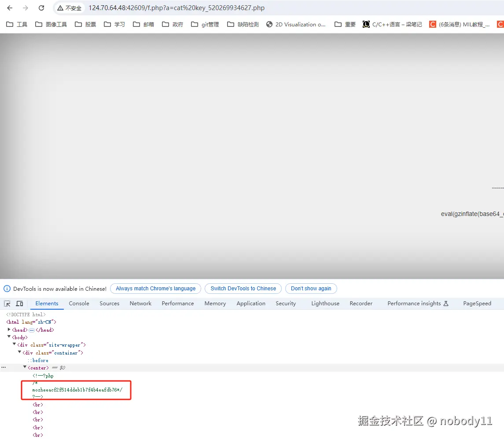504x439 pixels.
Task: Switch to the PageSpeed tab
Action: pyautogui.click(x=477, y=304)
